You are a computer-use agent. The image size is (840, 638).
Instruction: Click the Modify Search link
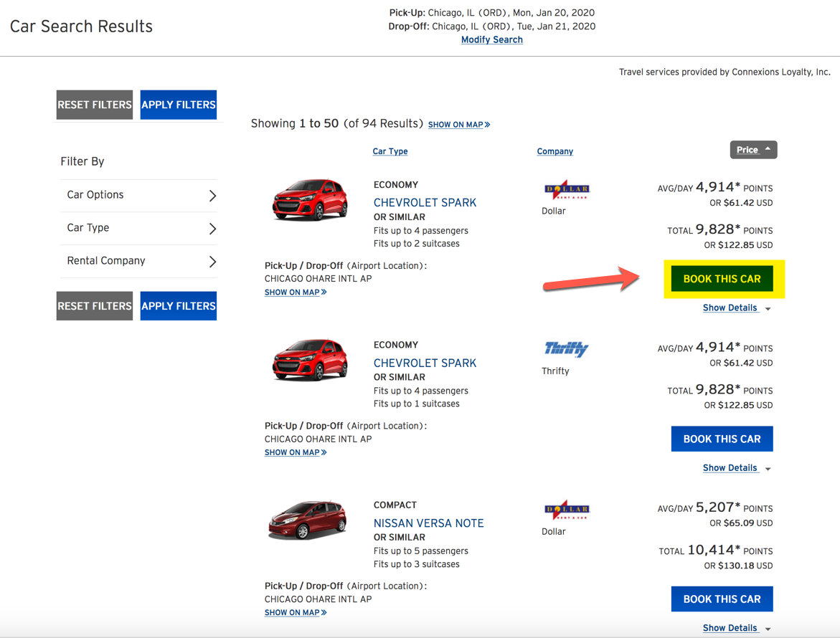492,39
